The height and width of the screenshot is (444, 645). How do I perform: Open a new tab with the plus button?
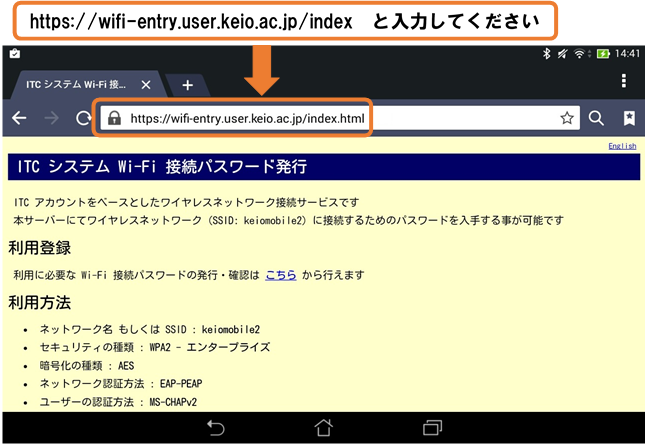pyautogui.click(x=187, y=85)
